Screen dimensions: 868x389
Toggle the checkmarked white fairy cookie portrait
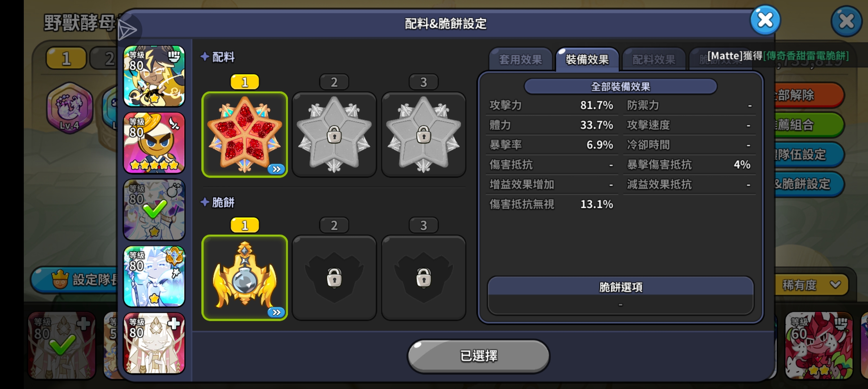tap(154, 210)
